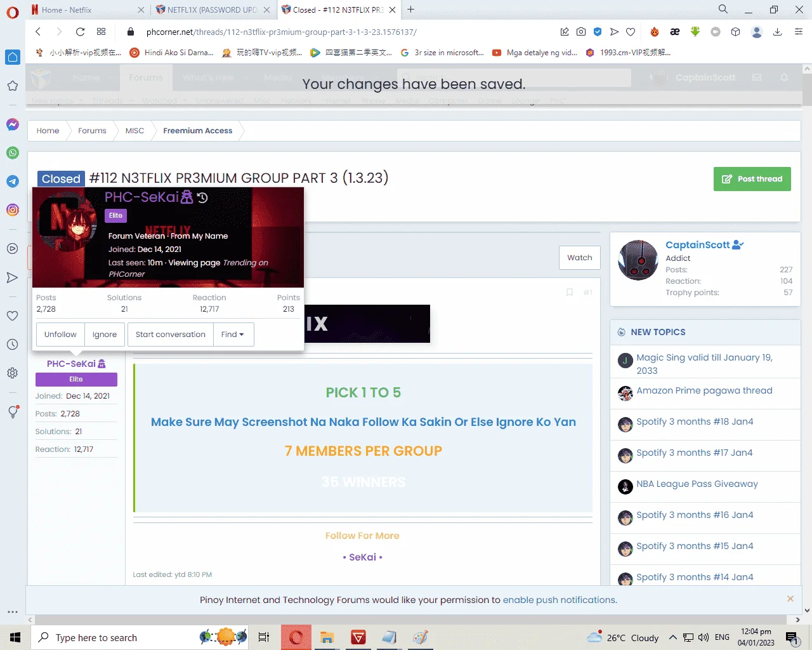This screenshot has width=812, height=650.
Task: Go to the Forums breadcrumb
Action: tap(92, 131)
